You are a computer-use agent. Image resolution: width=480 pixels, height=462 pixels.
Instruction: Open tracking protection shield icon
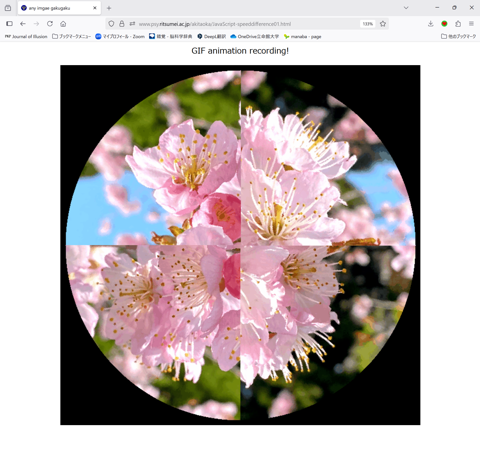(111, 24)
